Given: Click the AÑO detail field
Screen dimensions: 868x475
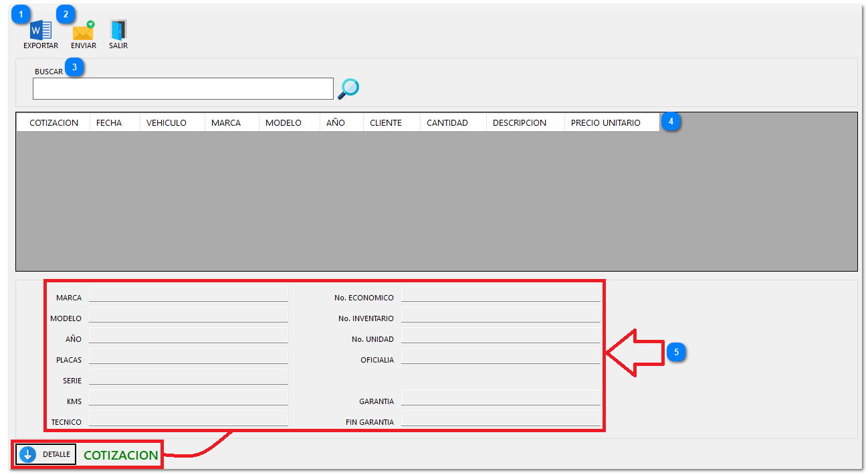Looking at the screenshot, I should [189, 335].
